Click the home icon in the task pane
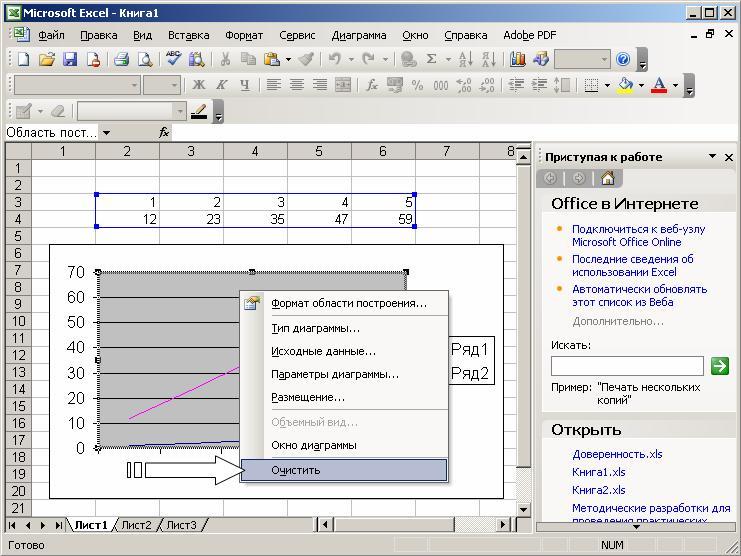This screenshot has height=556, width=741. point(607,178)
